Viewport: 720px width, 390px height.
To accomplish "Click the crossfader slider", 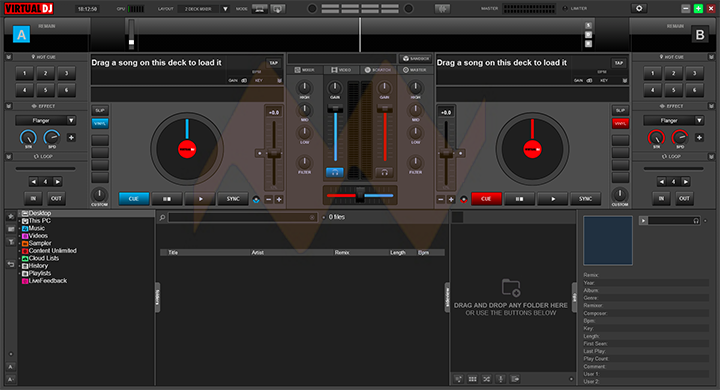I will 360,195.
